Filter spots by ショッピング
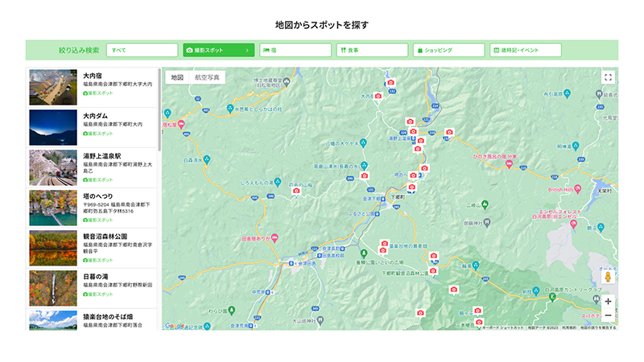Viewport: 644px width, 362px height. [x=449, y=50]
